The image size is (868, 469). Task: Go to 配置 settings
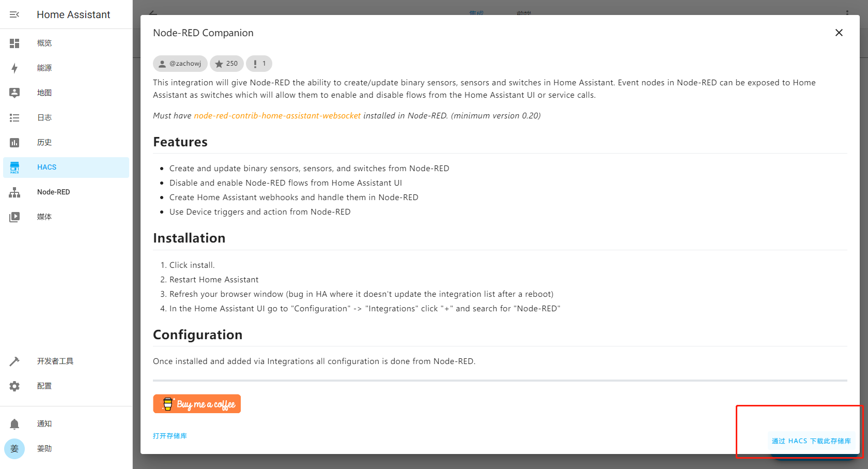14,386
